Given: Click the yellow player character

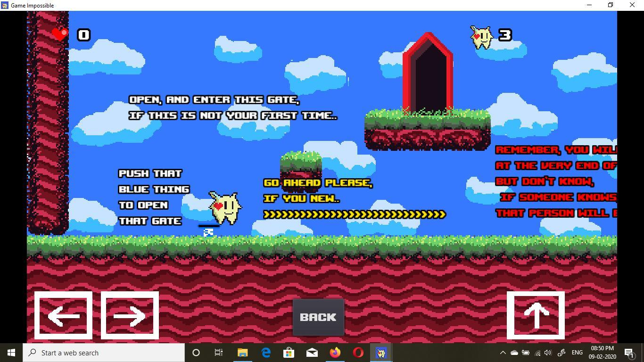Looking at the screenshot, I should [x=225, y=207].
